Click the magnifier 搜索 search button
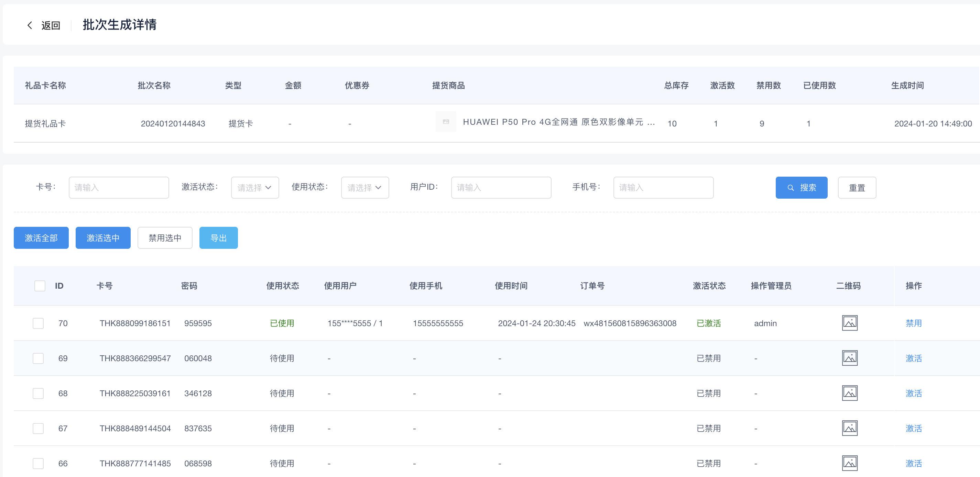 pos(801,187)
